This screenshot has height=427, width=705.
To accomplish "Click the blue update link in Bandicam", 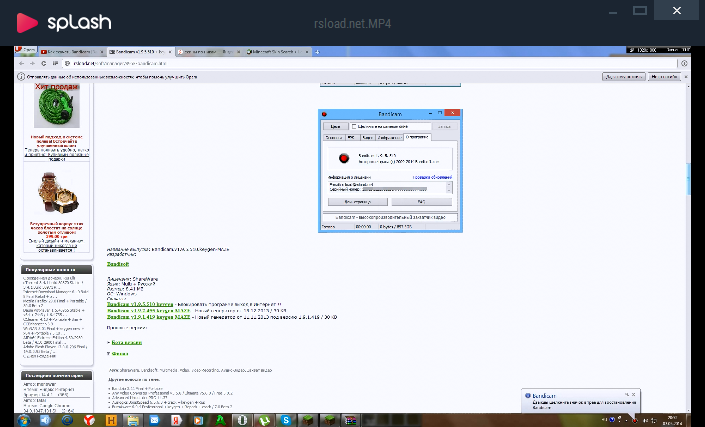I will point(432,177).
